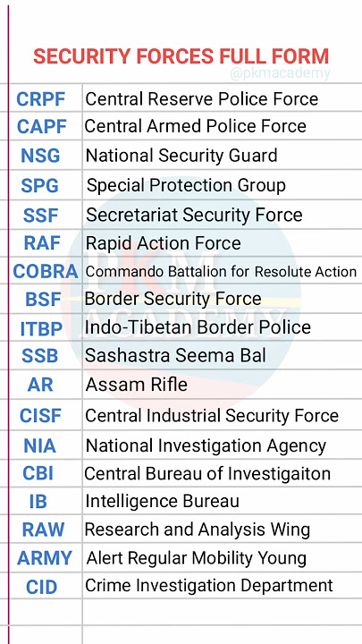The height and width of the screenshot is (644, 362).
Task: Select the NIA abbreviation
Action: point(40,446)
